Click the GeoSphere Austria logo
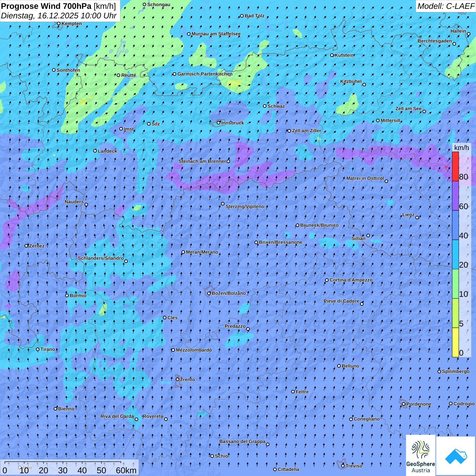 coord(421,456)
